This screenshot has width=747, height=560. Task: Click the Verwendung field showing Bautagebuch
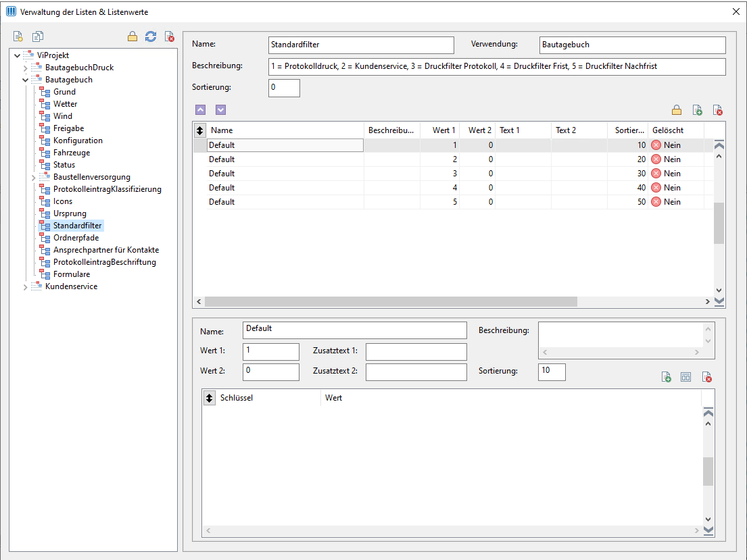[632, 45]
